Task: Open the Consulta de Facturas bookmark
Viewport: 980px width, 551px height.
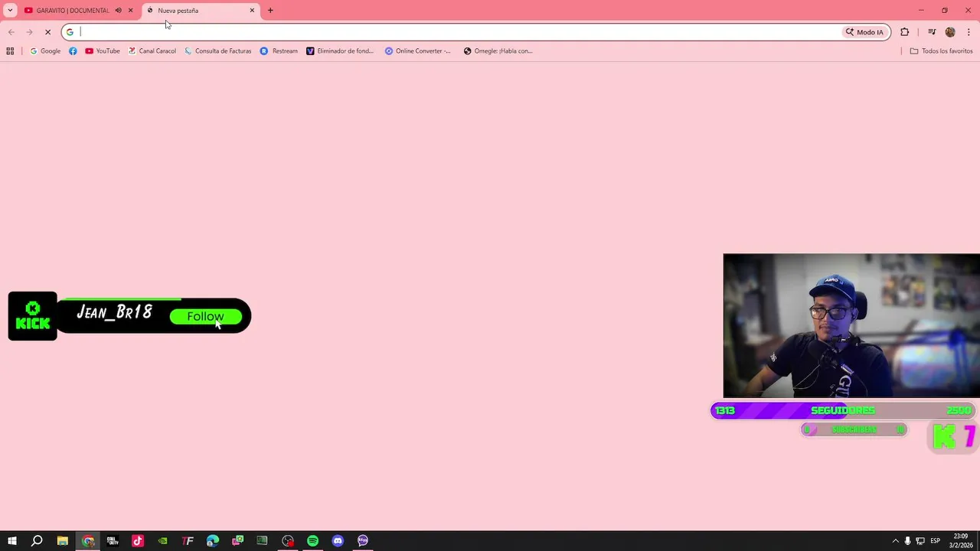Action: coord(218,51)
